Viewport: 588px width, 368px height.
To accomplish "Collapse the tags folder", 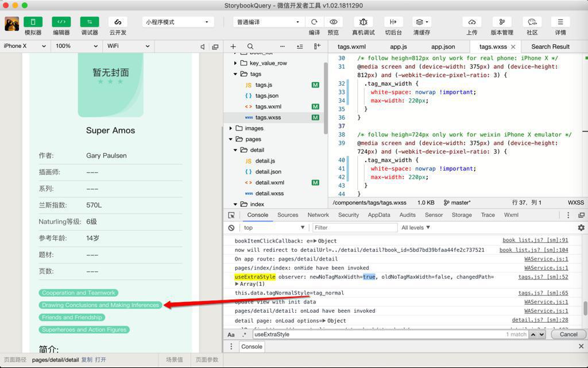I will pos(235,74).
